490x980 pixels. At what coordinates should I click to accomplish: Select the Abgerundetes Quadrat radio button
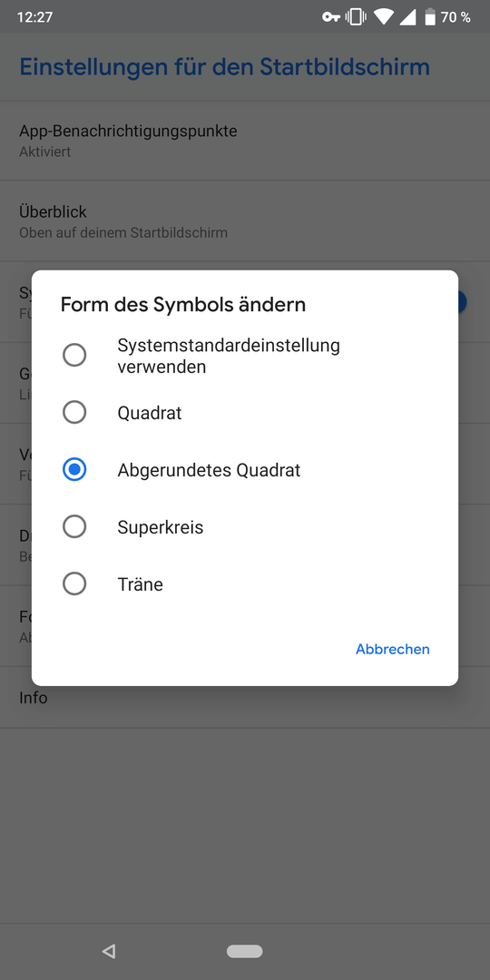click(74, 470)
